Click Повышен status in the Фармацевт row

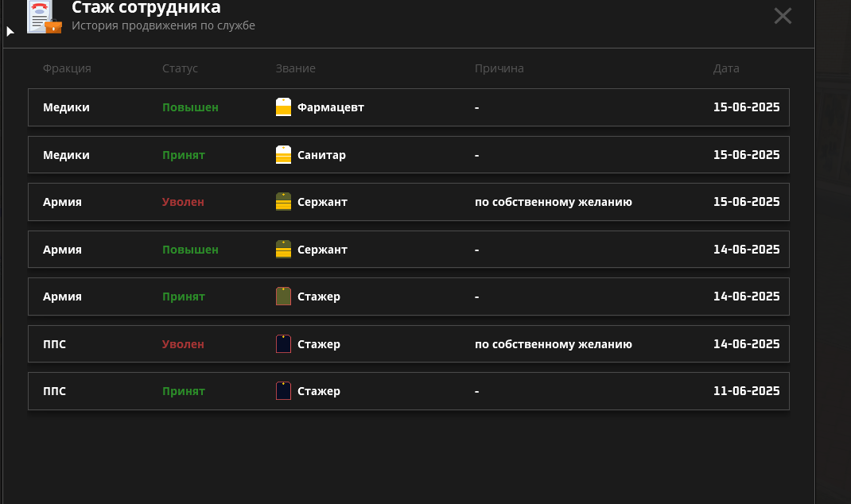pyautogui.click(x=190, y=107)
